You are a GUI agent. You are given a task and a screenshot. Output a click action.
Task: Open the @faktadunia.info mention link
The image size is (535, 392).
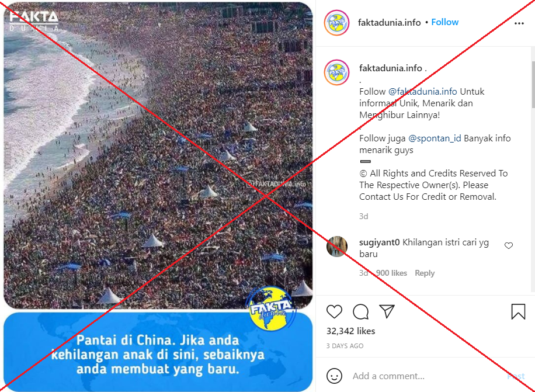coord(422,92)
